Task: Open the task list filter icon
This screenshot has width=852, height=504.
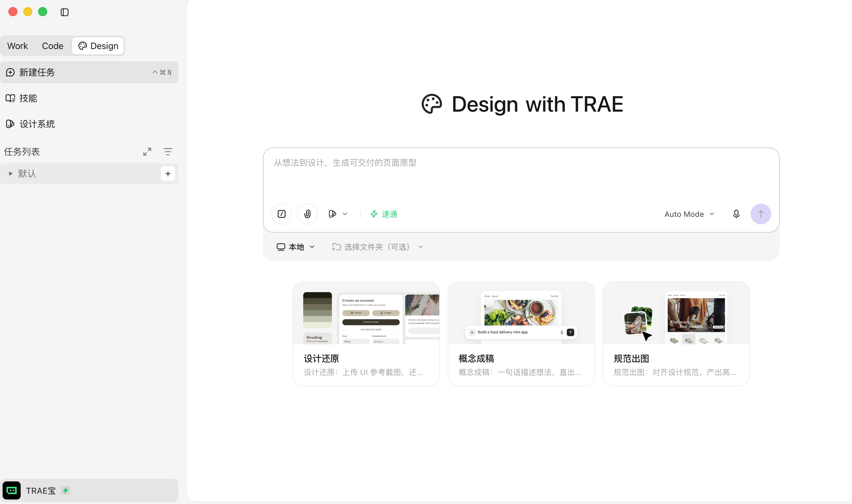Action: pyautogui.click(x=168, y=151)
